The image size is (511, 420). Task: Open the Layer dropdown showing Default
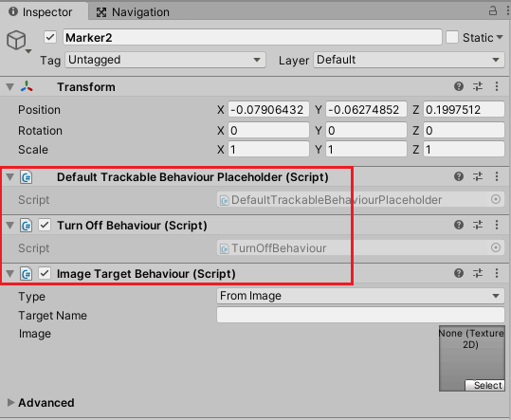point(409,60)
